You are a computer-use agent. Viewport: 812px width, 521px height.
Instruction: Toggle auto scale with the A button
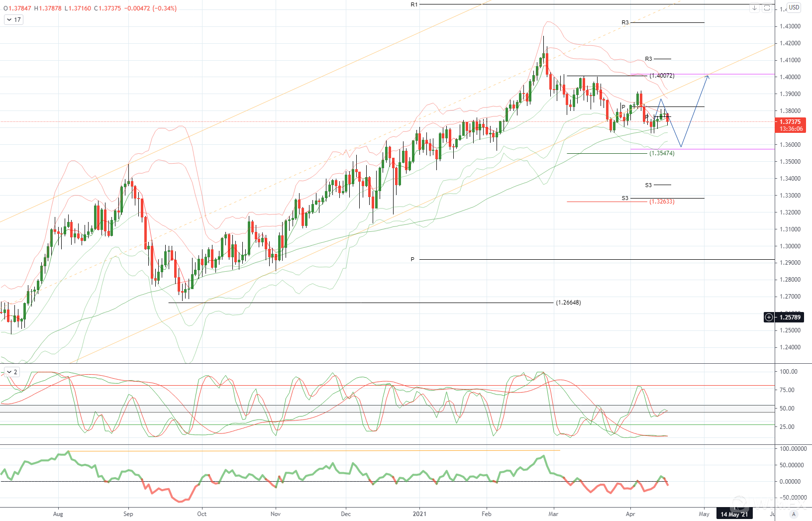coord(794,514)
